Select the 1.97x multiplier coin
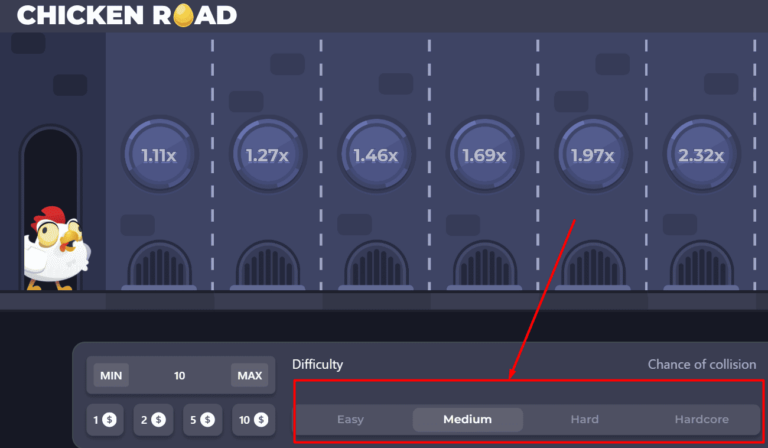The width and height of the screenshot is (768, 448). [x=593, y=155]
